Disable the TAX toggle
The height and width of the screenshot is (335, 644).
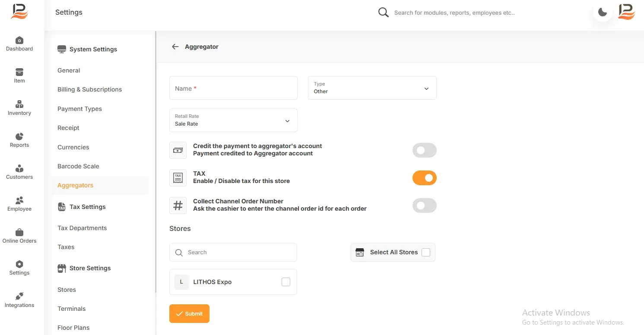[x=425, y=178]
